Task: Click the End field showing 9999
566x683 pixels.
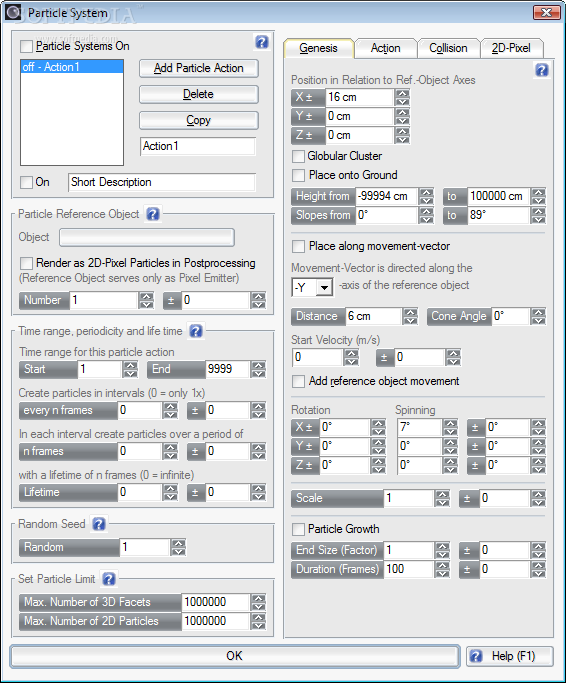Action: tap(227, 369)
